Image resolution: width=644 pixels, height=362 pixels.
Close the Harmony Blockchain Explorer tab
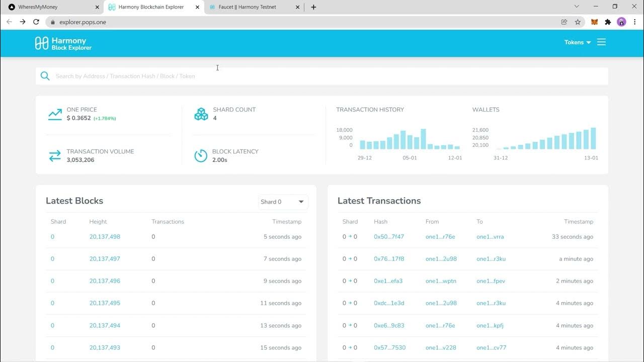[x=197, y=7]
